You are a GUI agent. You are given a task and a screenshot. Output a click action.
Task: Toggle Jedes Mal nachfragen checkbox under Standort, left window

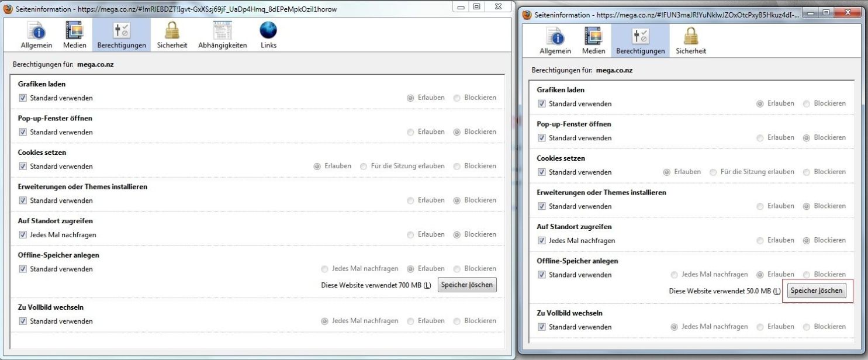23,235
